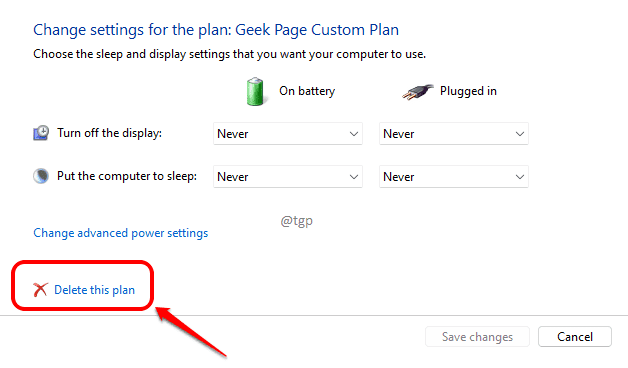The width and height of the screenshot is (628, 368).
Task: Click the Geek Page Custom Plan heading
Action: click(x=216, y=30)
